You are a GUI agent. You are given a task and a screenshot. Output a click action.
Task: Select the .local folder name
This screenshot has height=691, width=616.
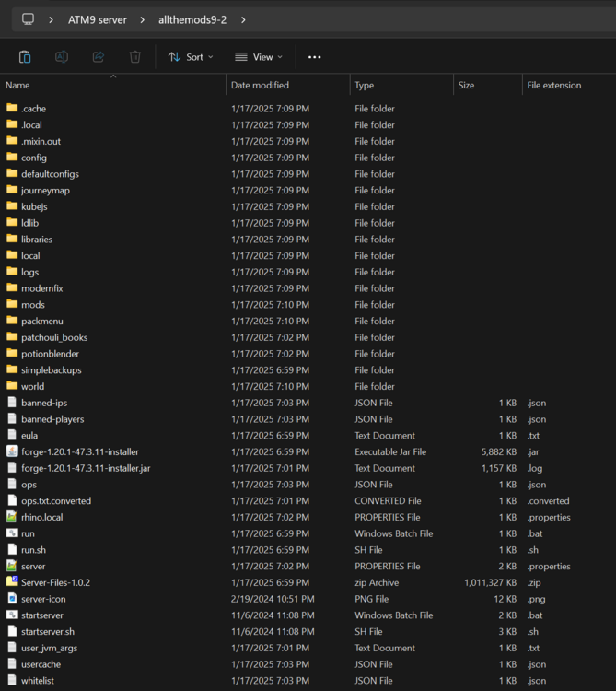[31, 124]
